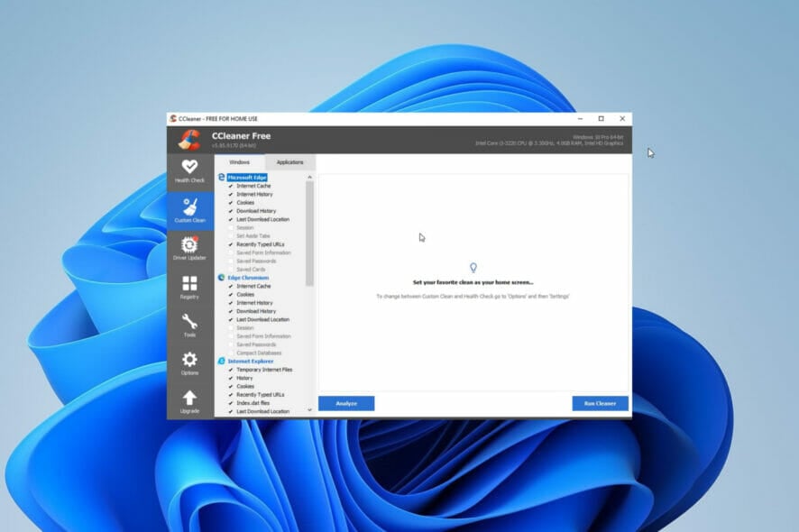Enable Saved Form Information under Microsoft Edge
799x532 pixels.
click(231, 252)
